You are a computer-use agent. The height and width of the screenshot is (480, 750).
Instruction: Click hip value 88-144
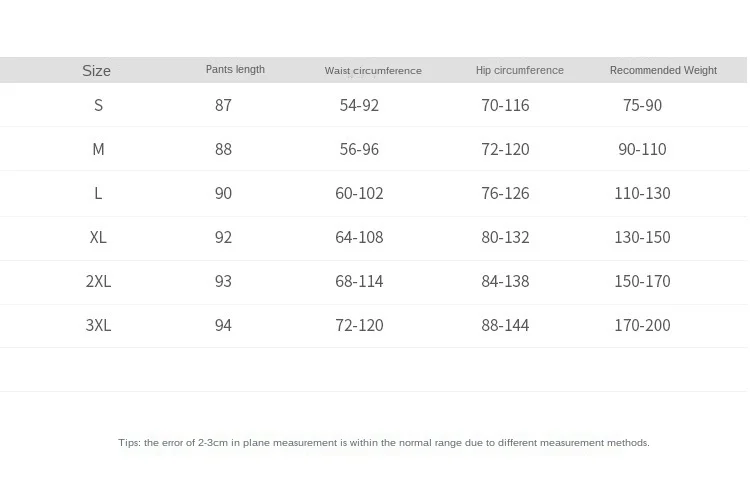505,325
